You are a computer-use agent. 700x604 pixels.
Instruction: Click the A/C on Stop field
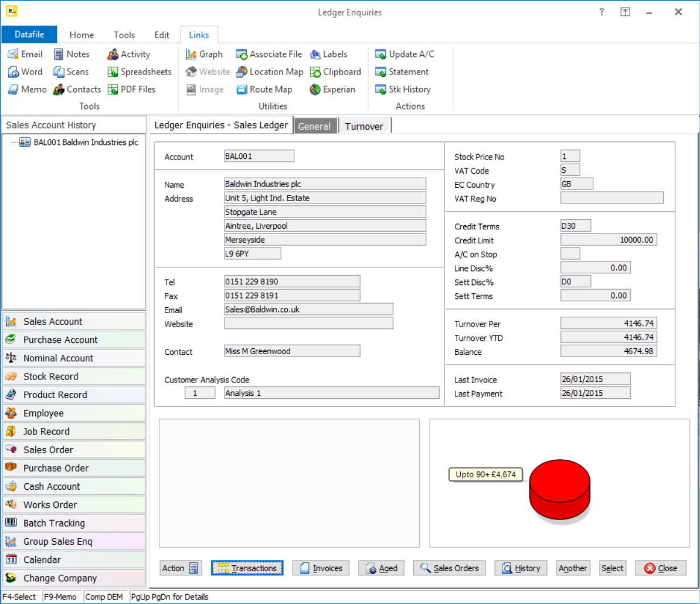(570, 253)
